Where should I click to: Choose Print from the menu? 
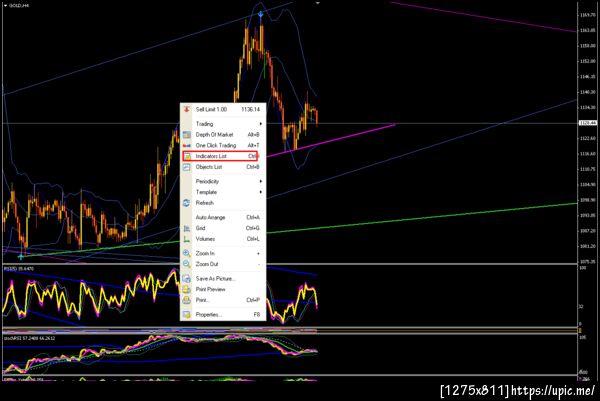[223, 300]
